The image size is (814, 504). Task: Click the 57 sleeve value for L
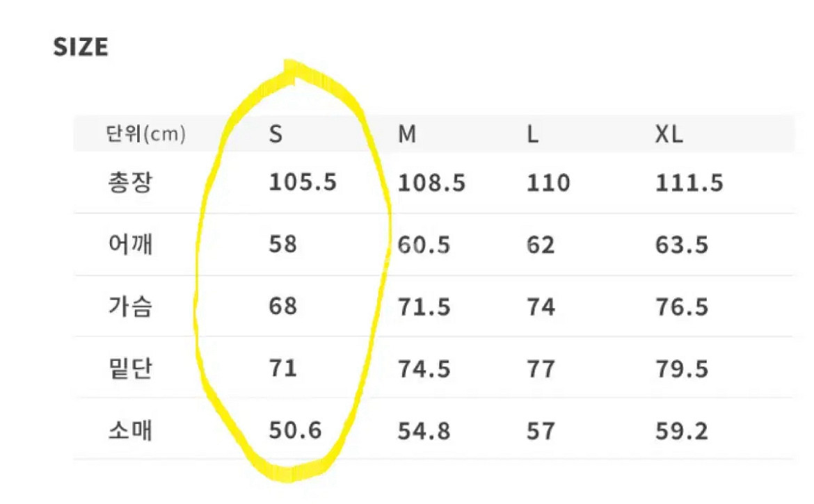point(541,431)
